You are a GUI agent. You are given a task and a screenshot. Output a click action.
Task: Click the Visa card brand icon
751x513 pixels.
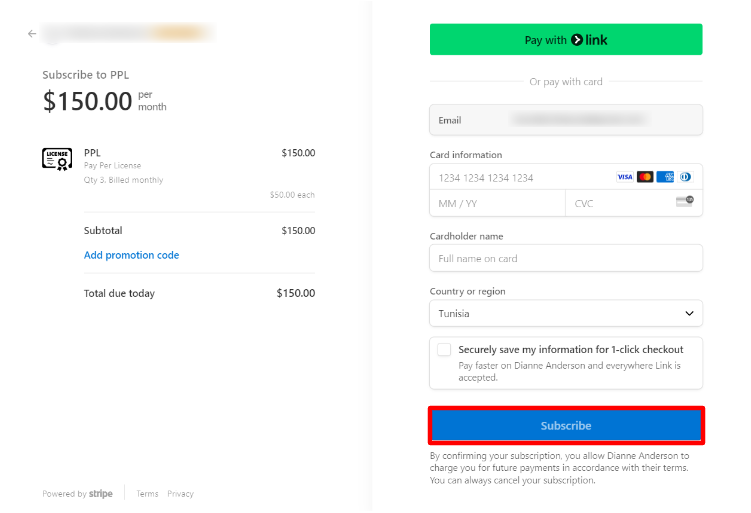coord(625,177)
